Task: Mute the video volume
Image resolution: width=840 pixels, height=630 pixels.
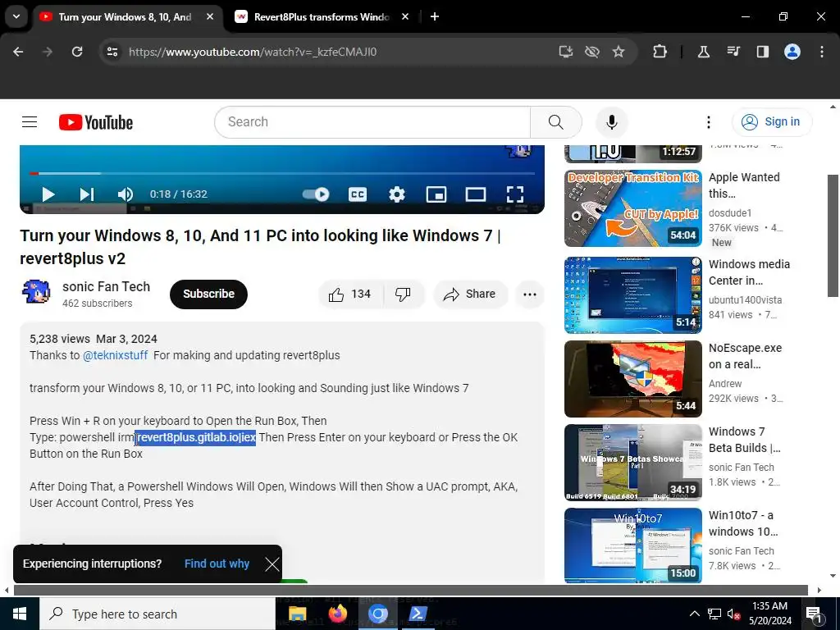Action: pos(126,194)
